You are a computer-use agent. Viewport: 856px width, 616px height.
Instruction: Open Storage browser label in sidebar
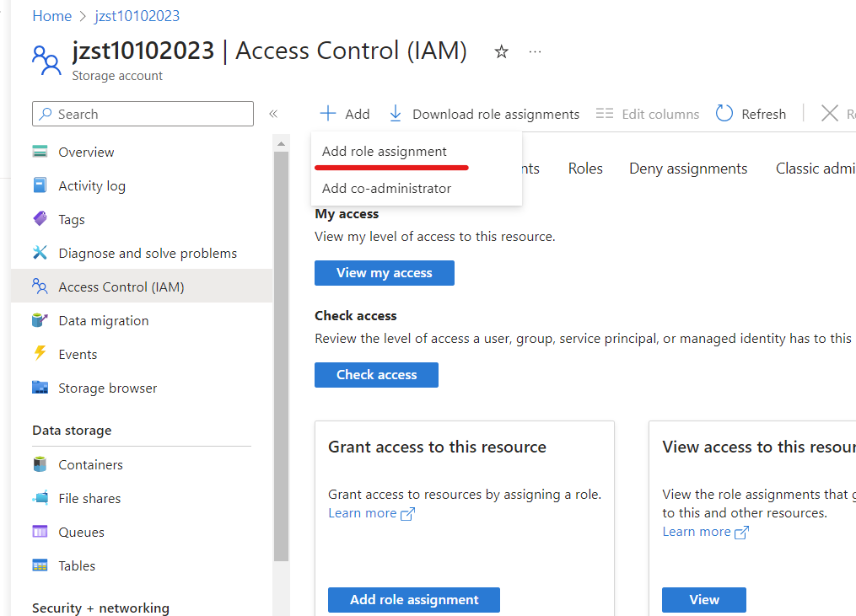click(x=108, y=388)
